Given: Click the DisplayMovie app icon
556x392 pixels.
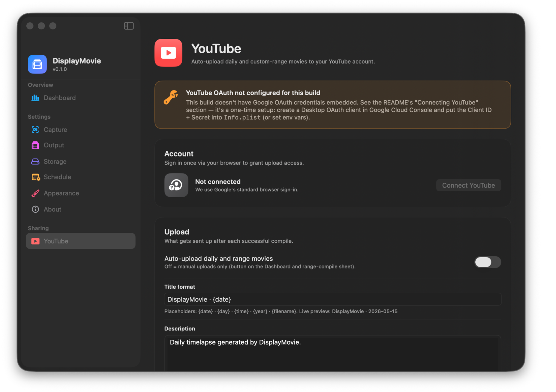Looking at the screenshot, I should (37, 64).
